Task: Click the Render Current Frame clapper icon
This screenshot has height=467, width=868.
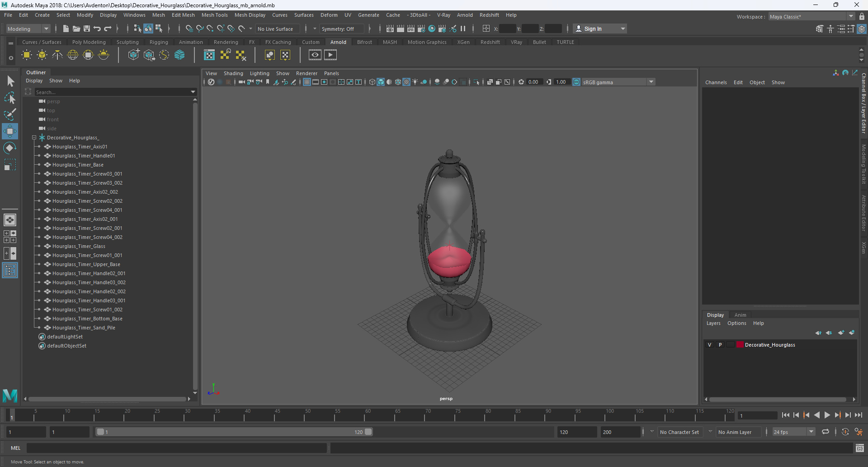Action: (400, 29)
